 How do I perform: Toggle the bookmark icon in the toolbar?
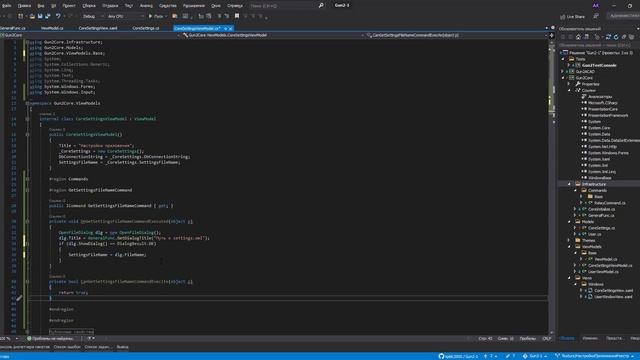pos(237,16)
